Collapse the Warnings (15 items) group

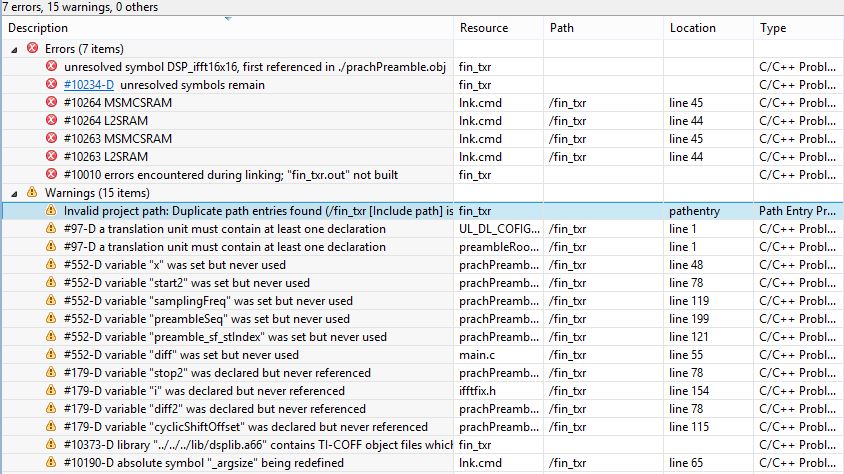14,193
